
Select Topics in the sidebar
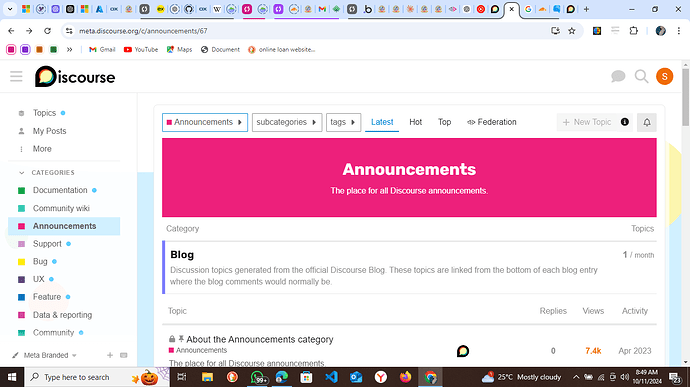coord(44,113)
